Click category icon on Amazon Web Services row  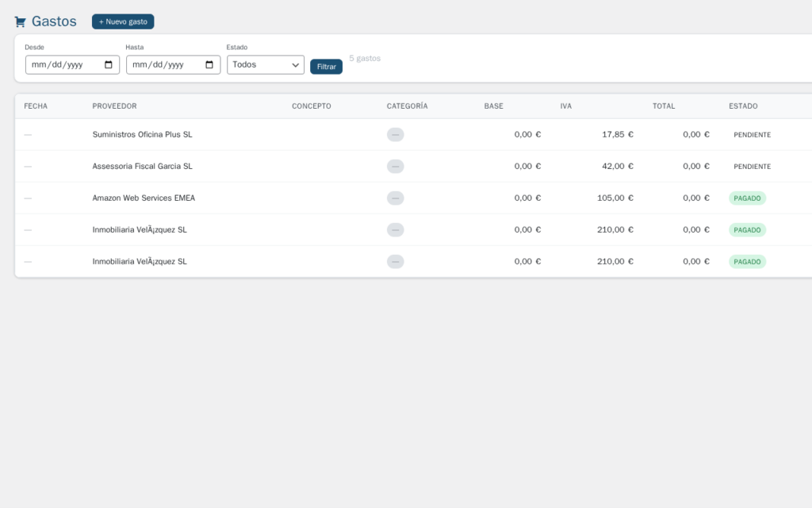click(x=395, y=198)
